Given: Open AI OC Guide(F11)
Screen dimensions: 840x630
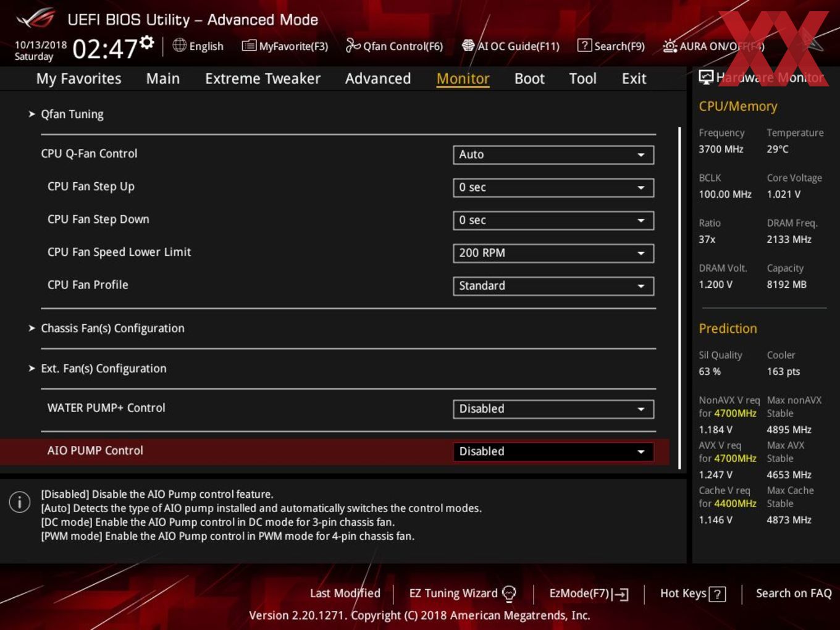Looking at the screenshot, I should [x=511, y=46].
